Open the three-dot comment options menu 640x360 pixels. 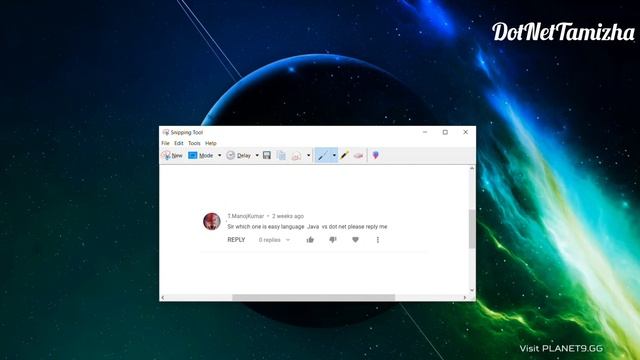click(x=378, y=240)
